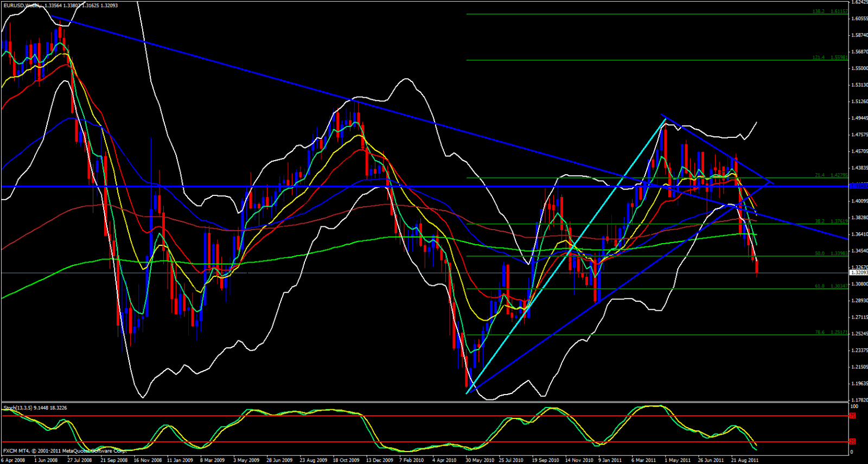
Task: Click the 18 Oct 2009 date label
Action: tap(346, 460)
